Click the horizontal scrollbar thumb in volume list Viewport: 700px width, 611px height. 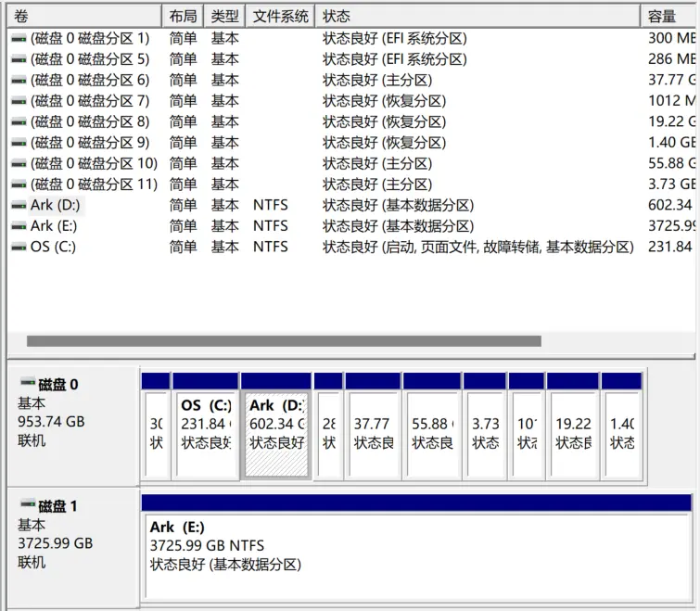pos(284,341)
